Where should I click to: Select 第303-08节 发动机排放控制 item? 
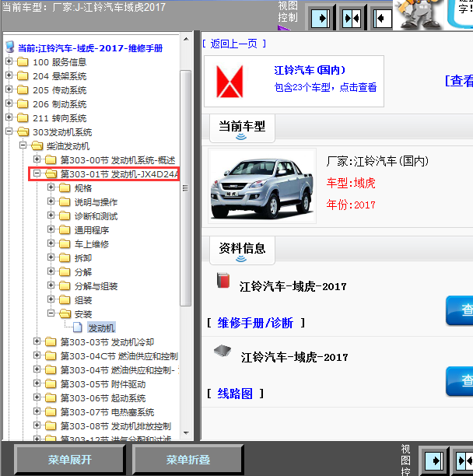point(116,426)
